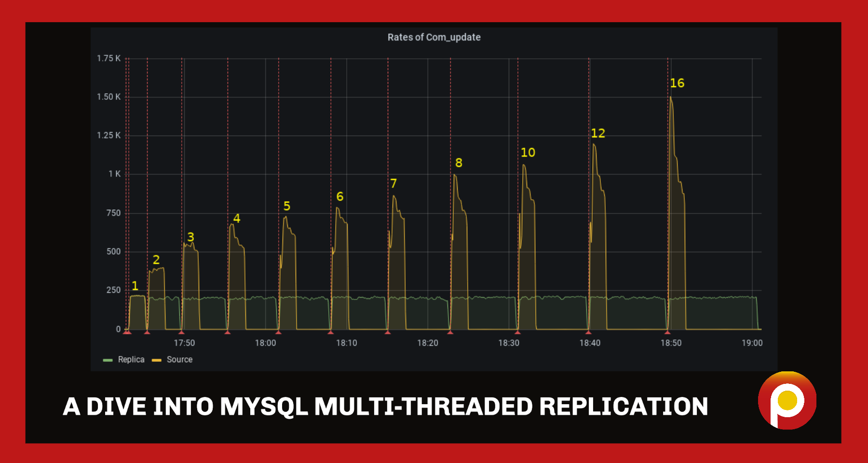868x463 pixels.
Task: Click the annotation triangle below the 18:30 label
Action: (x=517, y=333)
